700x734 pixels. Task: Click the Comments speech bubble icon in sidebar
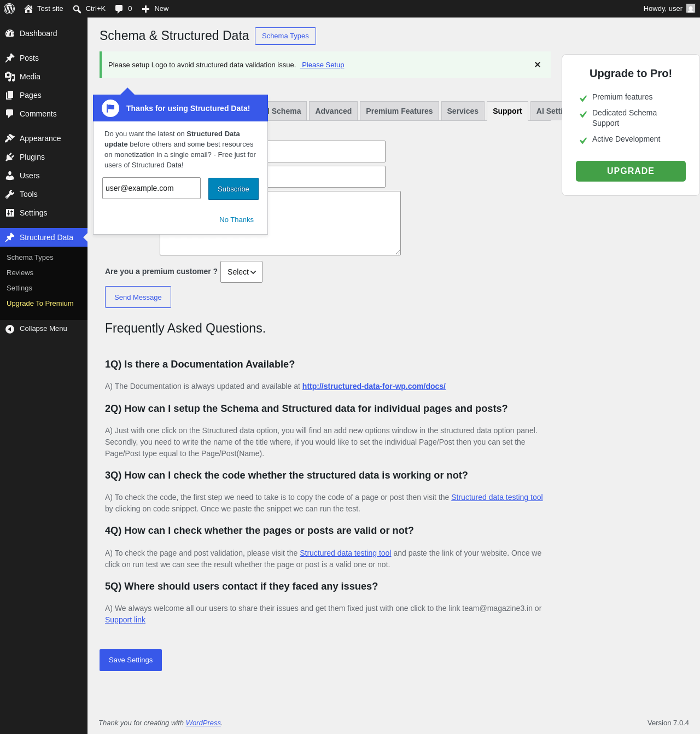coord(10,114)
